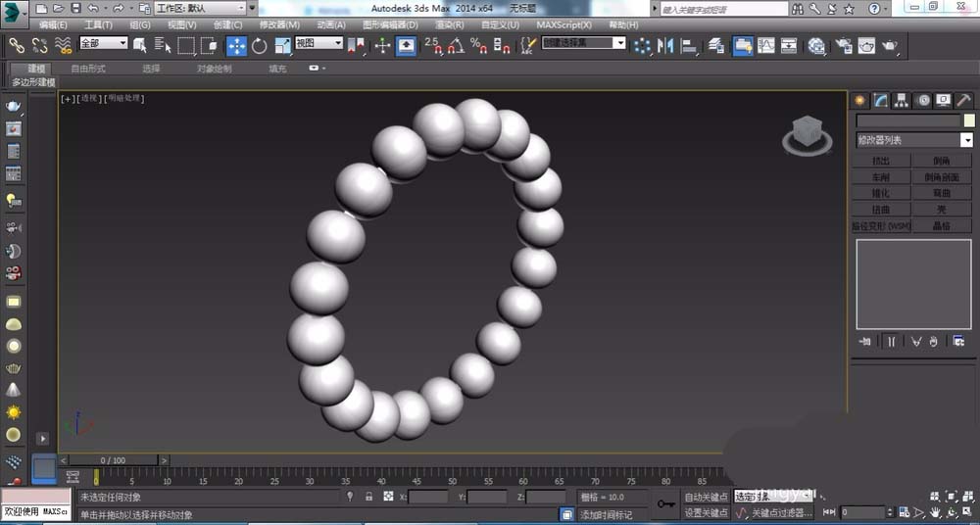Open the Render Setup dialog

pyautogui.click(x=843, y=45)
